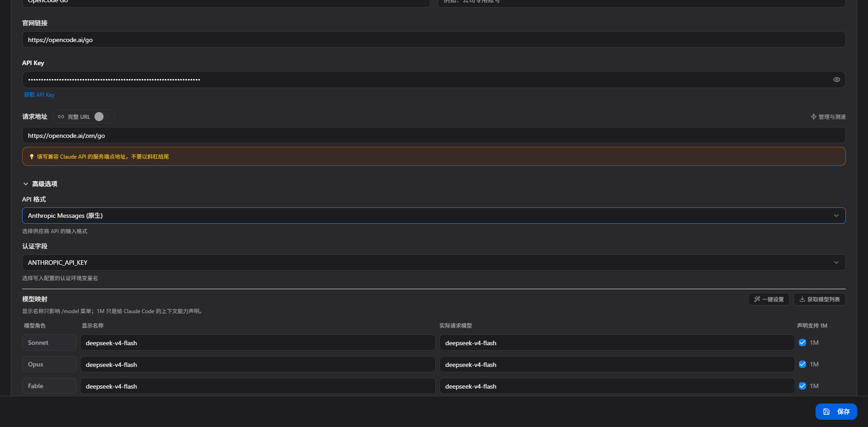
Task: Edit Fable display name field
Action: (258, 386)
